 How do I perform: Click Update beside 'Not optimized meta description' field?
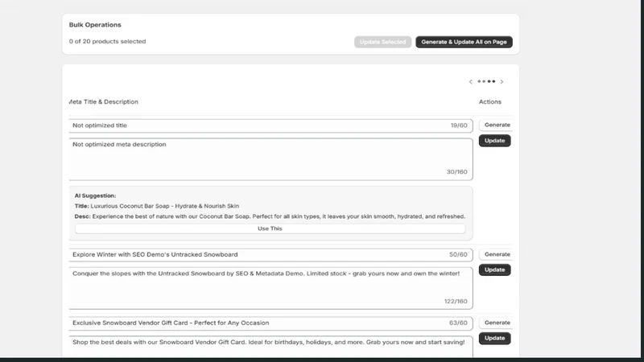[x=494, y=140]
